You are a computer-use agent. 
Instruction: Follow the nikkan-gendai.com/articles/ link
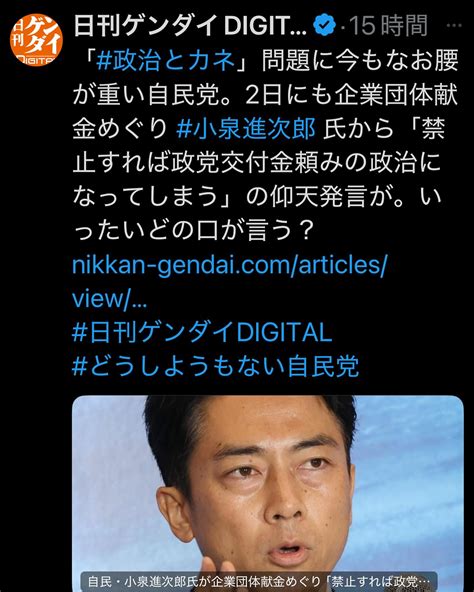click(229, 265)
